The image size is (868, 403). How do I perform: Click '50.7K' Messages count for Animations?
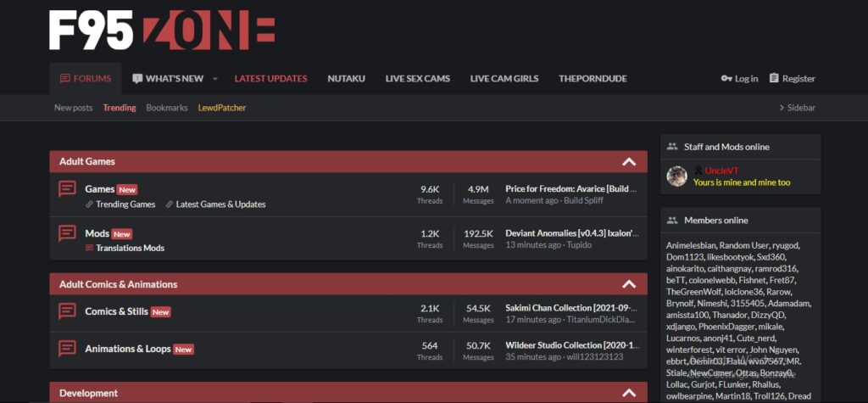tap(478, 345)
